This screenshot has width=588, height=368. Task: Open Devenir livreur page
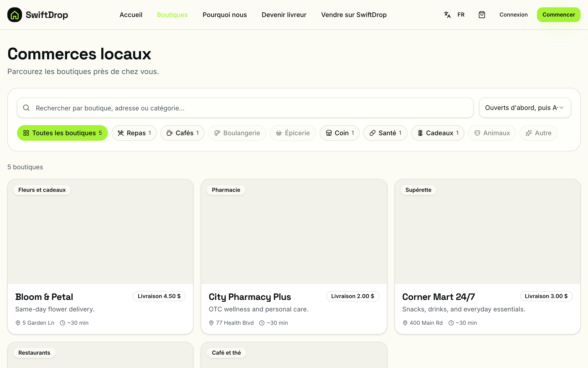point(284,14)
